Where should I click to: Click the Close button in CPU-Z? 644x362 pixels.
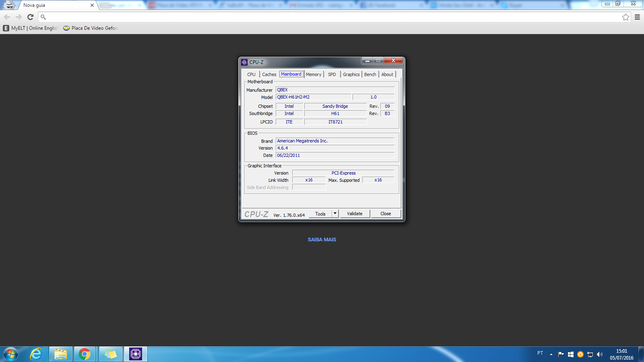pyautogui.click(x=386, y=214)
